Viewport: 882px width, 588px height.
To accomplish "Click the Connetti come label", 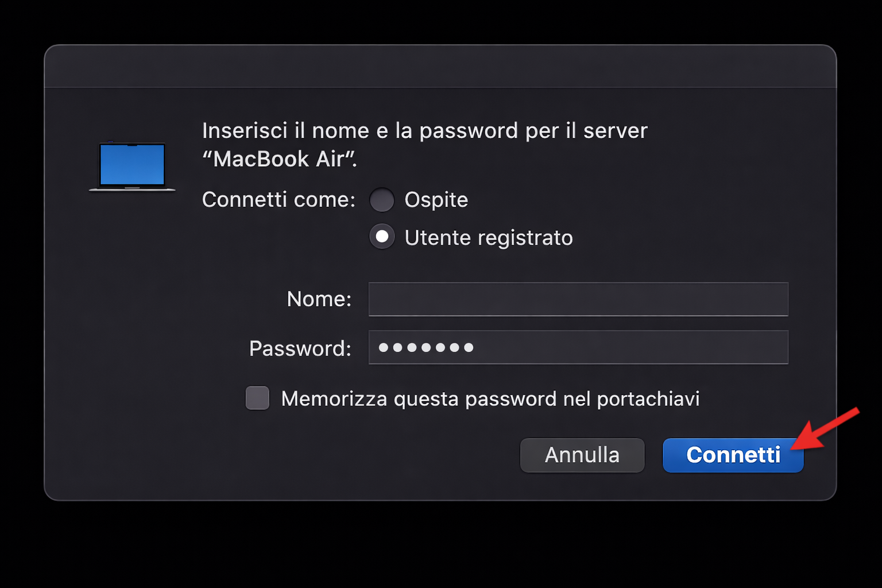I will pyautogui.click(x=278, y=200).
